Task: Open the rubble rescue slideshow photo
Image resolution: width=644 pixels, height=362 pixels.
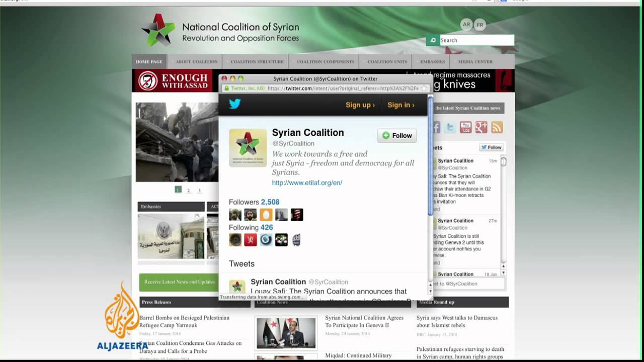Action: coord(177,142)
